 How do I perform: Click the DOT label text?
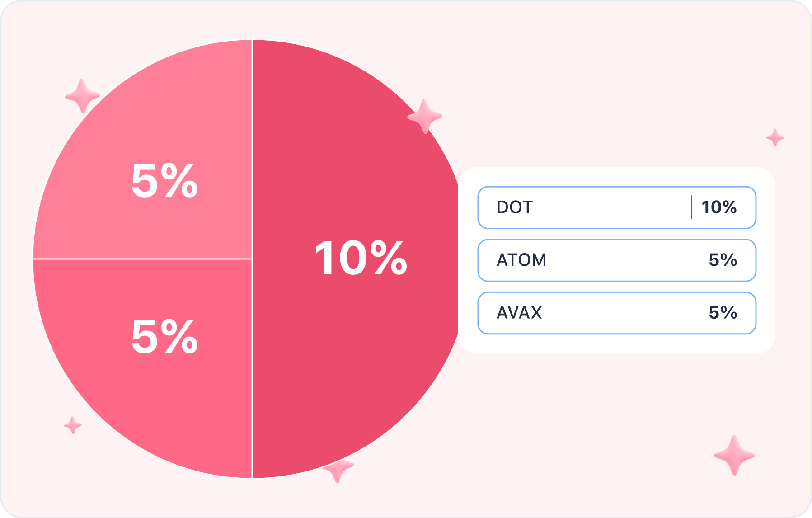click(515, 207)
